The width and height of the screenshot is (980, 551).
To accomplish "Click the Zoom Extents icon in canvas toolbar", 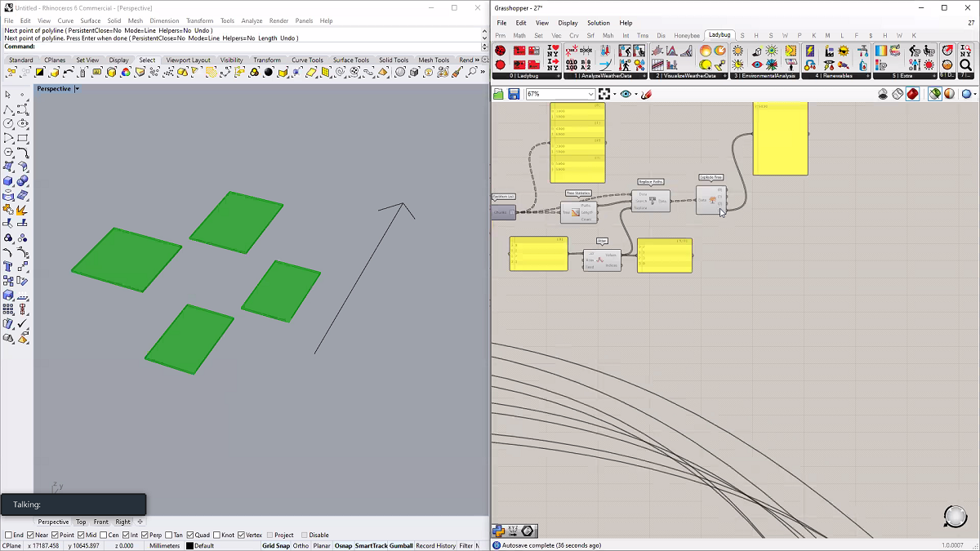I will (604, 95).
